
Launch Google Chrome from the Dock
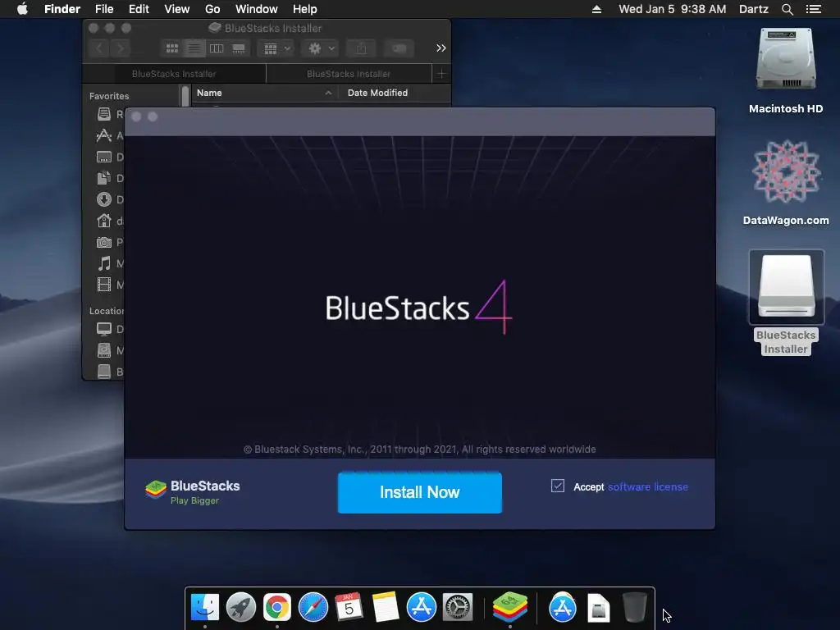277,608
